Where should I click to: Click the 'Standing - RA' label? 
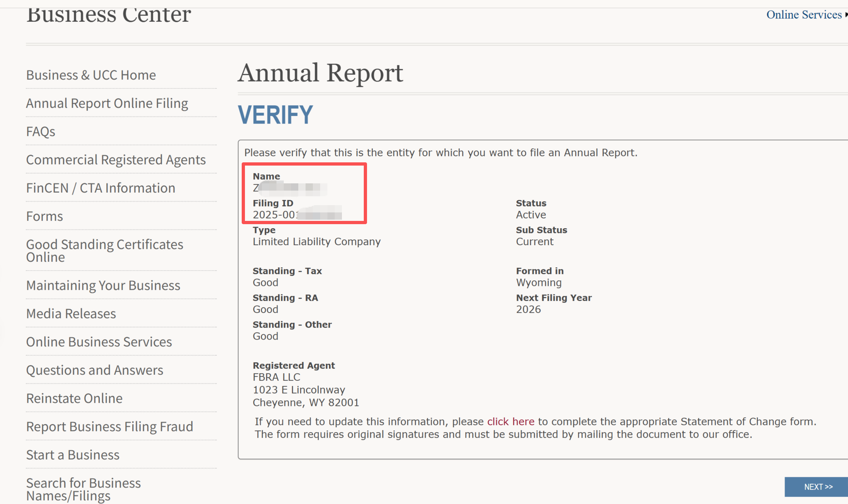tap(285, 298)
